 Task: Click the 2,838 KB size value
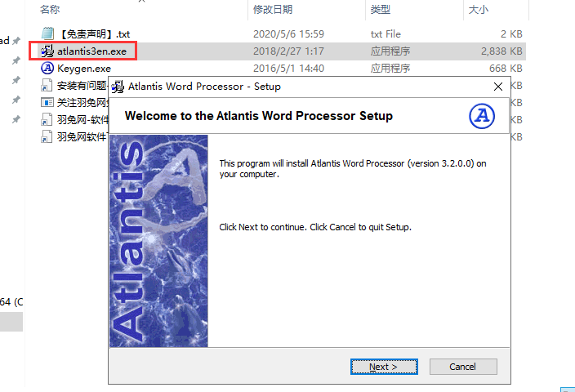(x=501, y=51)
